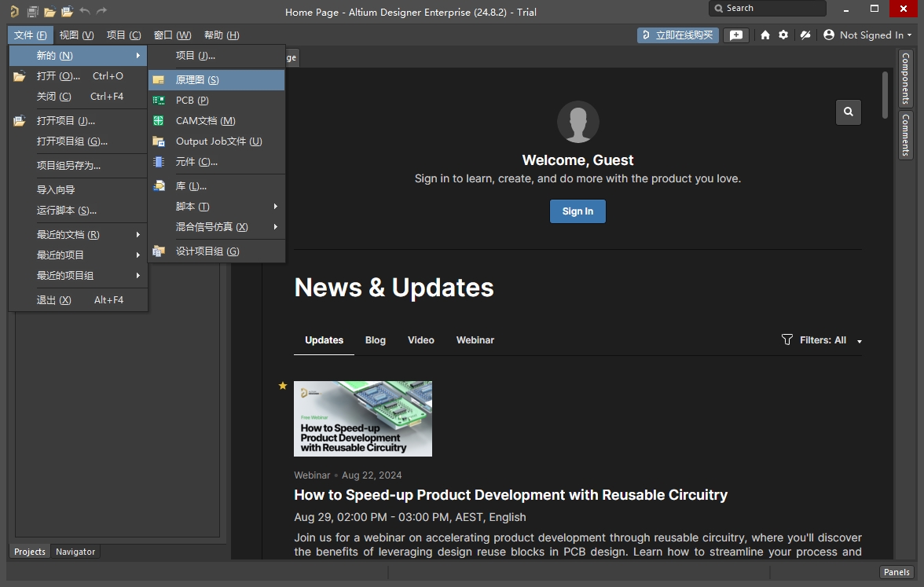Select 关闭 (C) in File menu
This screenshot has width=924, height=587.
coord(79,97)
